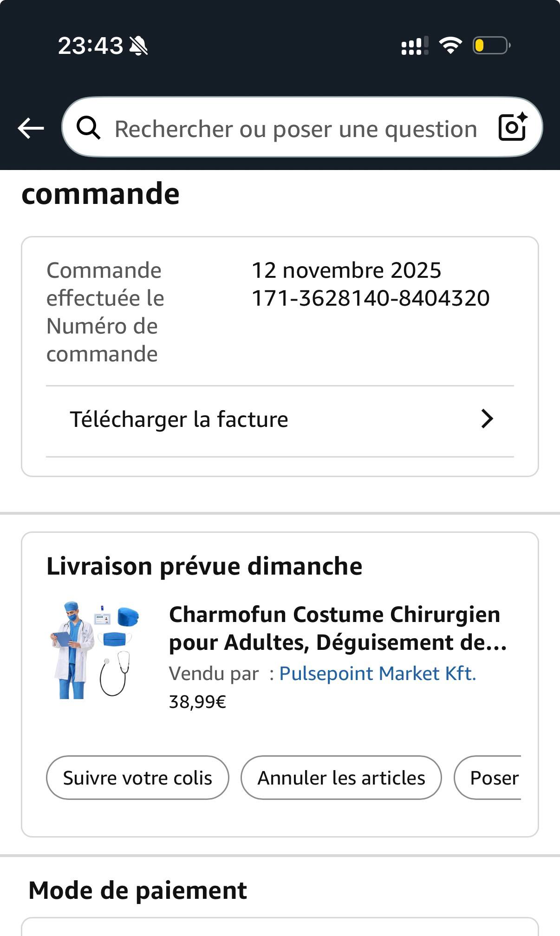Tap the cellular signal icon
Image resolution: width=560 pixels, height=936 pixels.
tap(415, 46)
